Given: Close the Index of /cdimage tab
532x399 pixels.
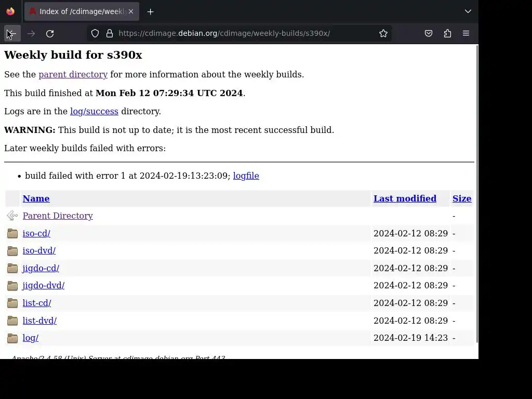Looking at the screenshot, I should (131, 11).
